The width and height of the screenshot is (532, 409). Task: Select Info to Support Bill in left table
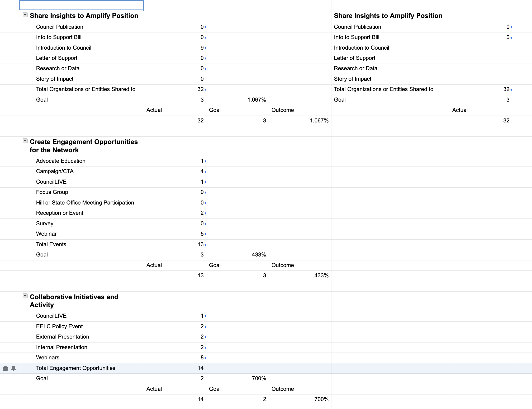tap(59, 37)
